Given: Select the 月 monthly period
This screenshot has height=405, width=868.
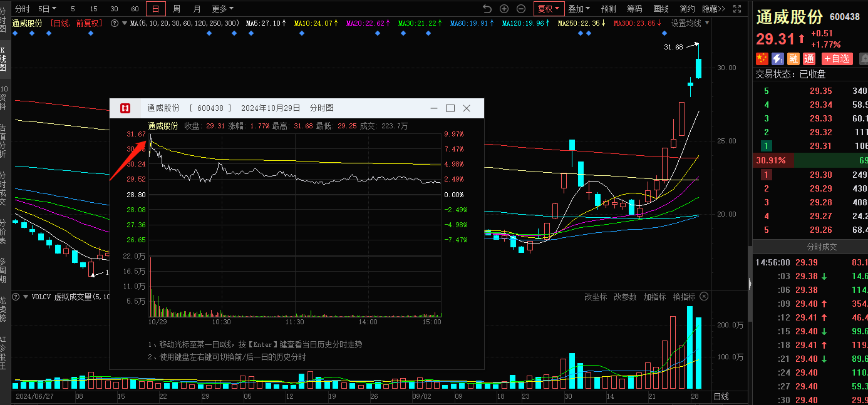Looking at the screenshot, I should (197, 9).
